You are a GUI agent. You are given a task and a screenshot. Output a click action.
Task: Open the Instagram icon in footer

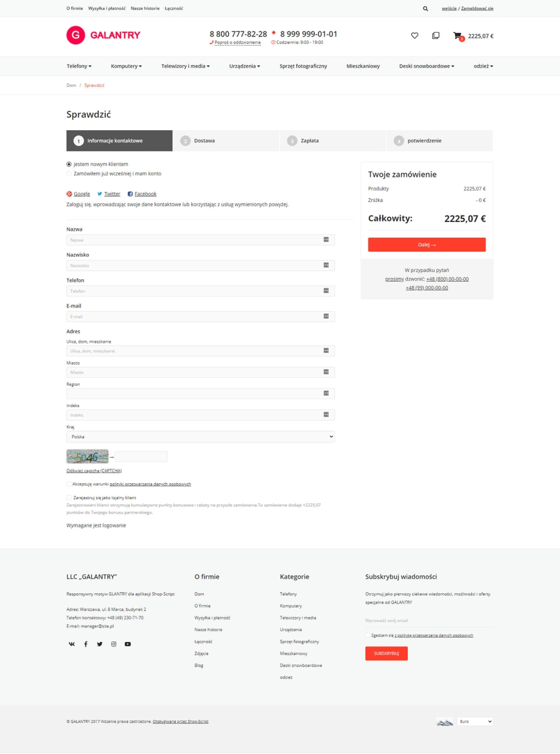coord(114,644)
